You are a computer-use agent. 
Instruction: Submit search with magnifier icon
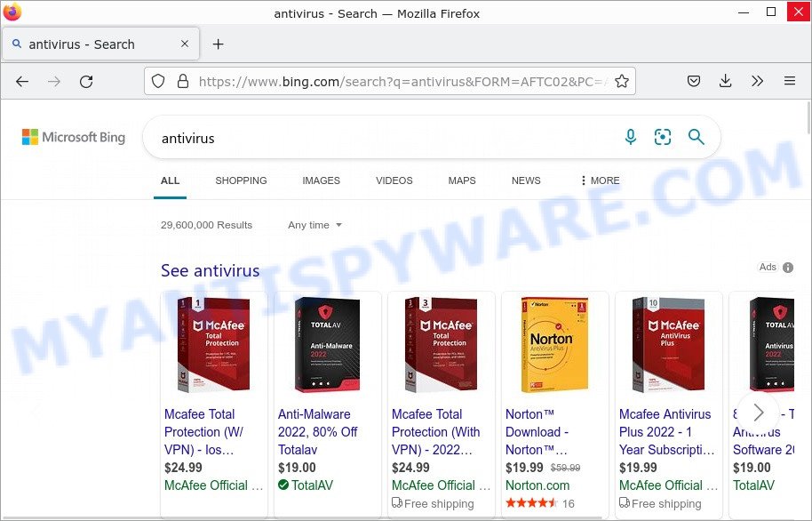point(697,137)
